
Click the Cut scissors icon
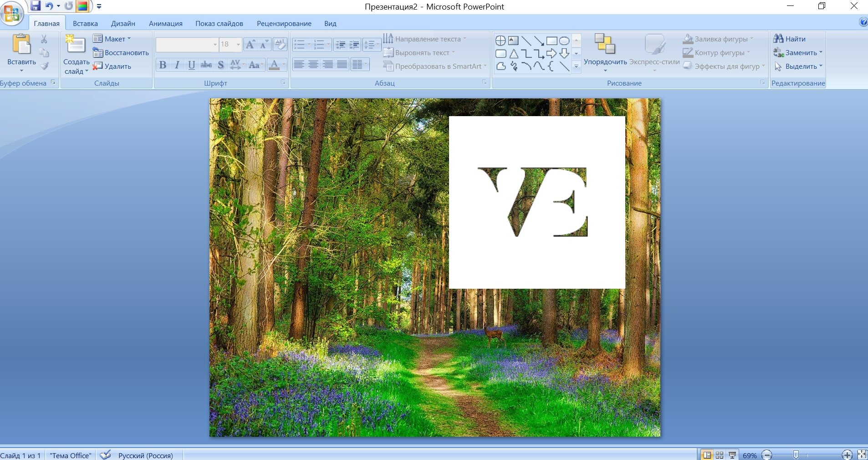click(44, 39)
